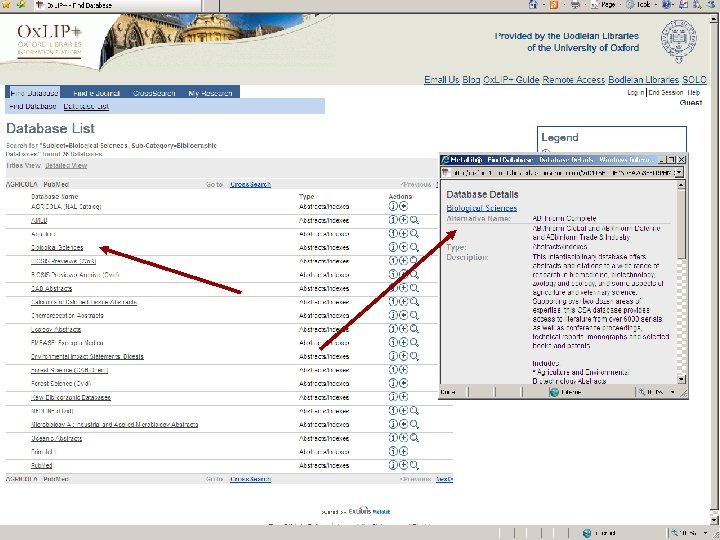Open the PubMed database link
The width and height of the screenshot is (720, 540).
(41, 466)
